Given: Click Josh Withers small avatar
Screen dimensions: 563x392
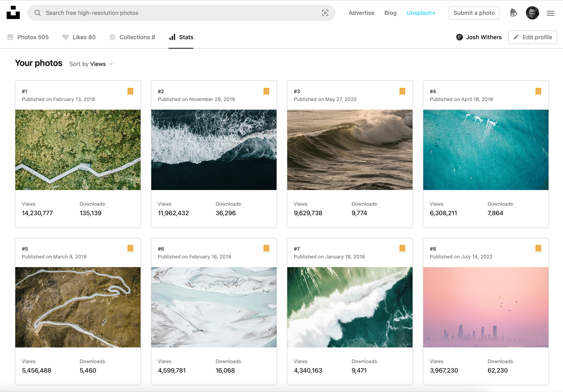Looking at the screenshot, I should pos(459,37).
